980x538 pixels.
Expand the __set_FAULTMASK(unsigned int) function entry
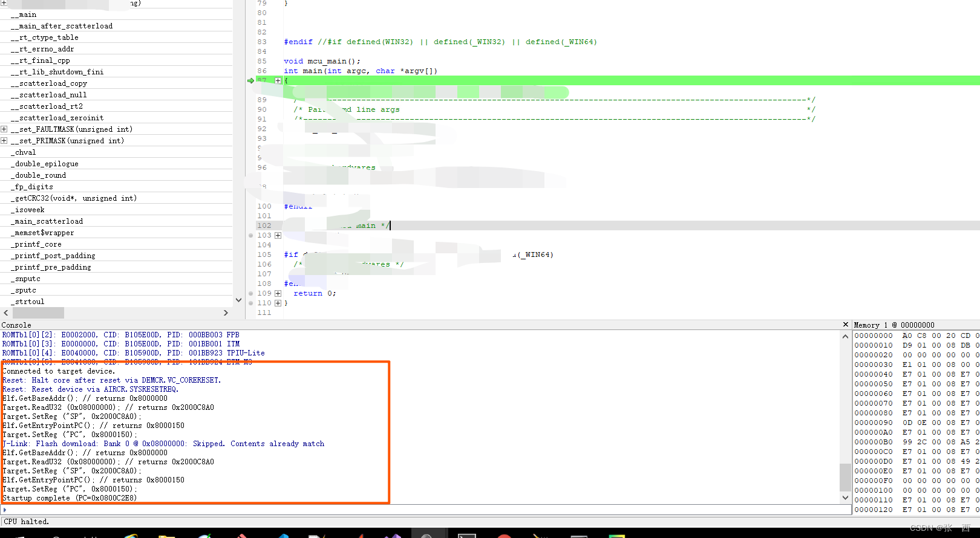(4, 129)
